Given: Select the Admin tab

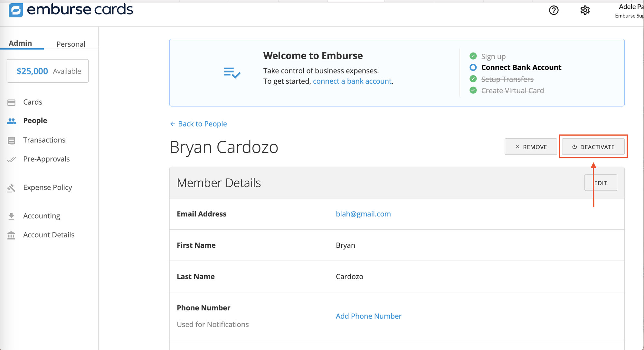Looking at the screenshot, I should tap(21, 43).
